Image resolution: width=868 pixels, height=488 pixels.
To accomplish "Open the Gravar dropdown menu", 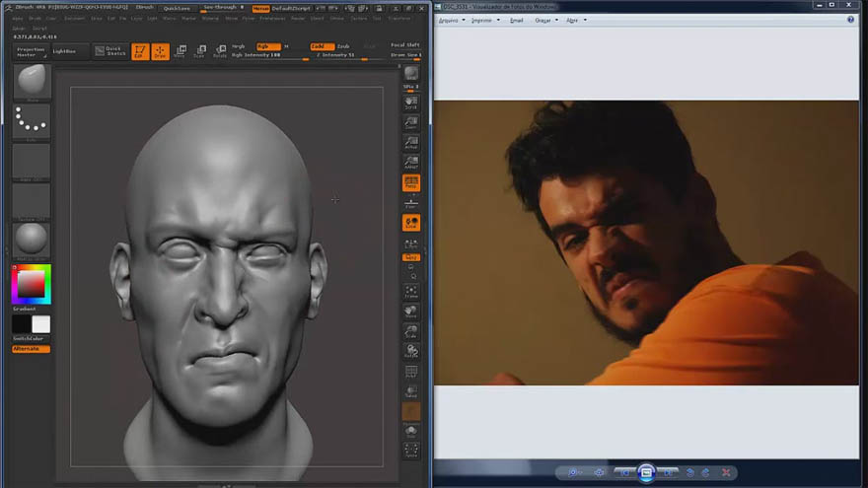I will click(546, 21).
